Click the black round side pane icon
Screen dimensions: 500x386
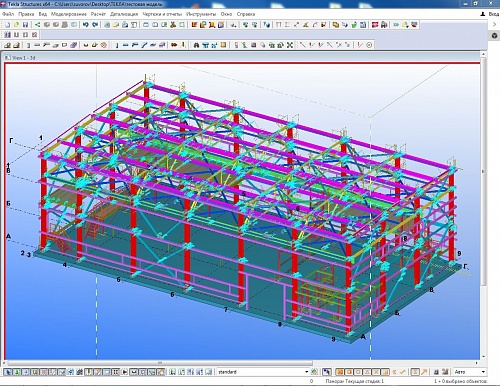tap(494, 36)
